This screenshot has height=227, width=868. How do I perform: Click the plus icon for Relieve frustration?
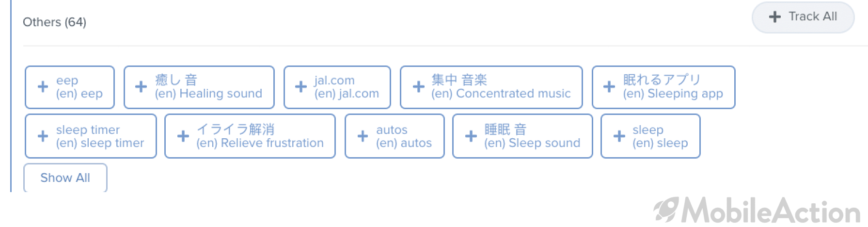tap(183, 136)
